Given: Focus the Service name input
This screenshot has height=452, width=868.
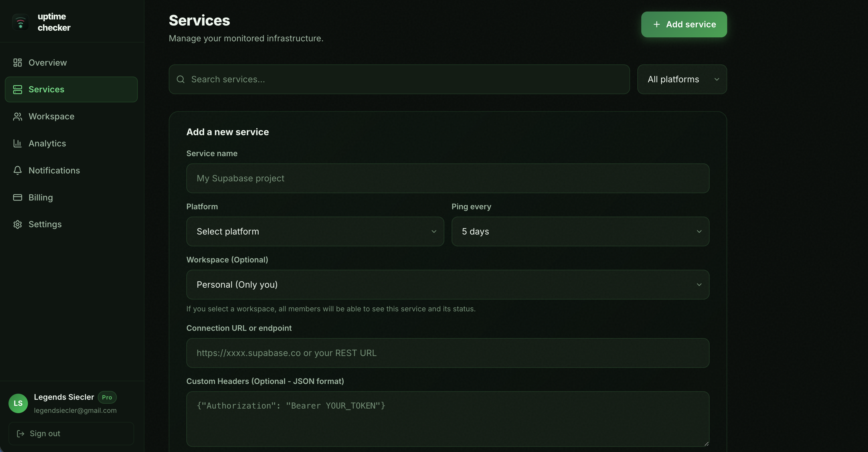Looking at the screenshot, I should click(x=448, y=178).
